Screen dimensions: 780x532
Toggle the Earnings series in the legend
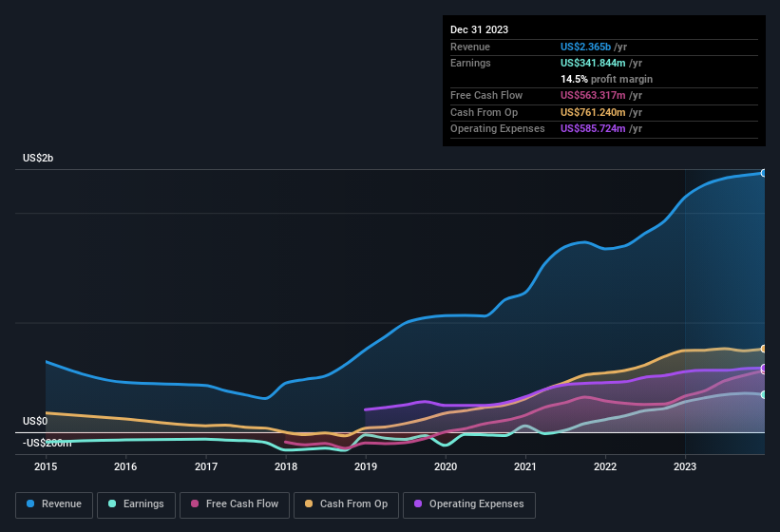(135, 504)
